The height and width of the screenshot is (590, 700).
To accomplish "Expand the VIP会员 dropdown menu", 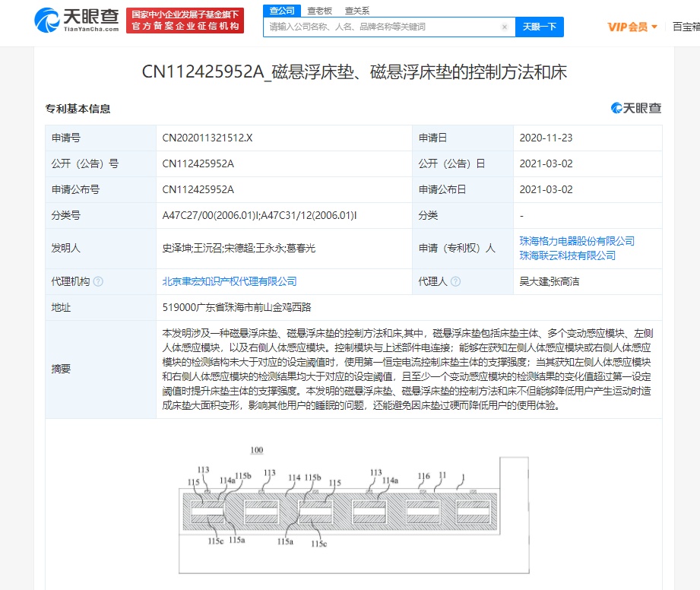I will [x=632, y=27].
